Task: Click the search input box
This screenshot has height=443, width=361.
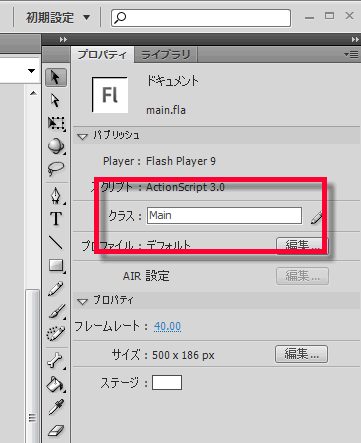Action: tap(201, 18)
